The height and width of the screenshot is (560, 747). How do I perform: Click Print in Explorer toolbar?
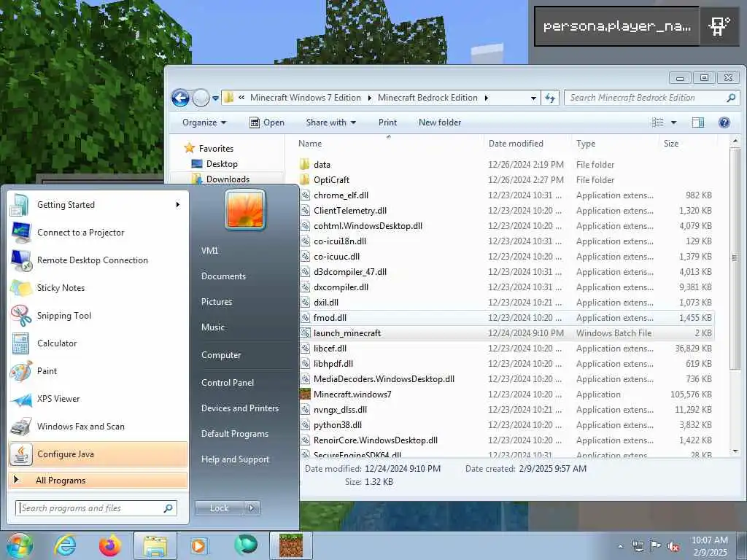click(x=388, y=122)
